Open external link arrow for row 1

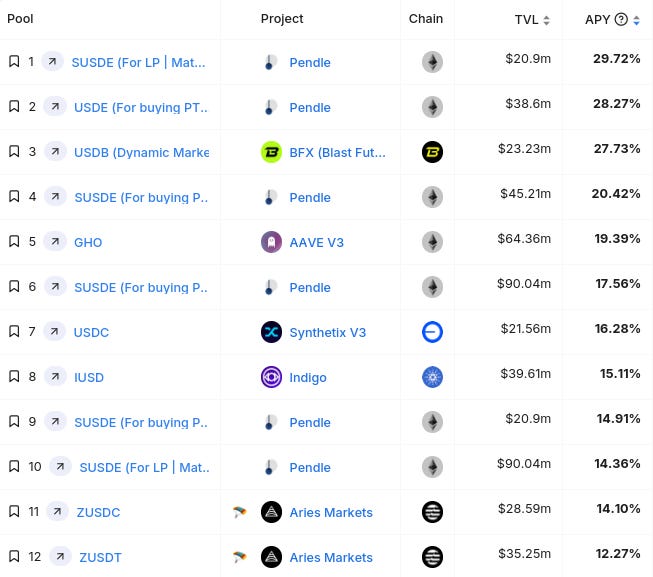[x=52, y=62]
